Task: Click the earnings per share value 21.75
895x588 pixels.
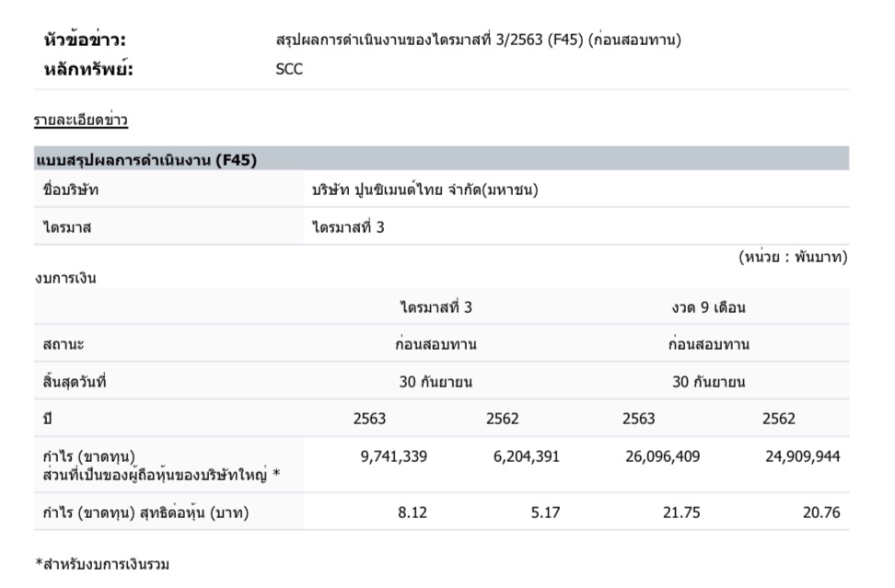Action: [x=682, y=513]
